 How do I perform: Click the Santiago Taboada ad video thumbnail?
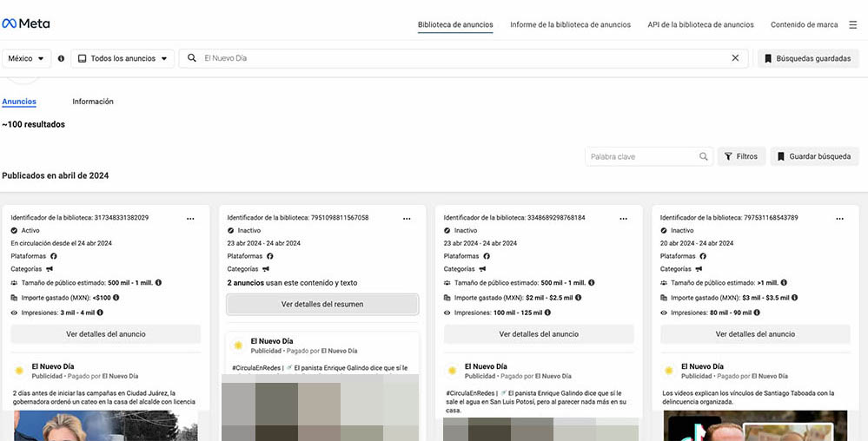pos(755,425)
